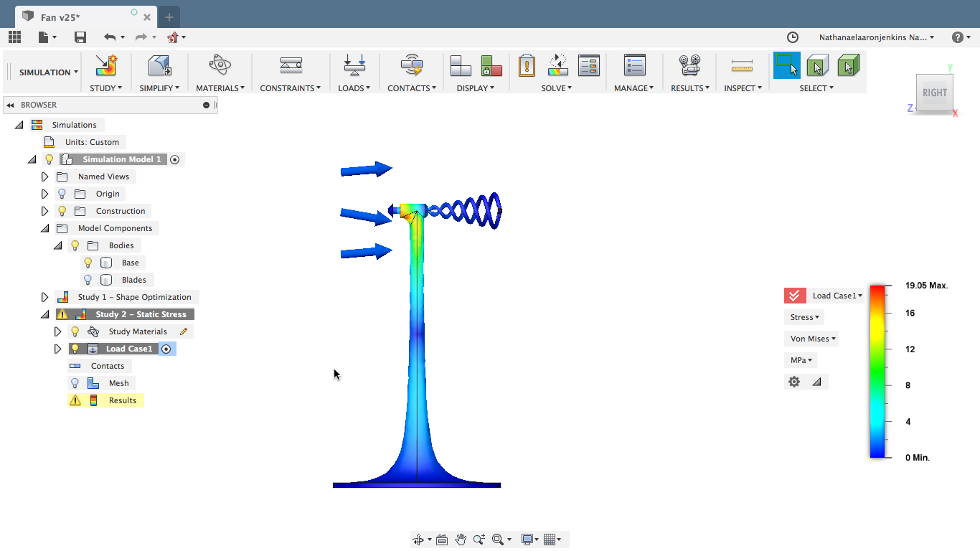Expand the Named Views folder
Screen dimensions: 980x551
pos(44,176)
